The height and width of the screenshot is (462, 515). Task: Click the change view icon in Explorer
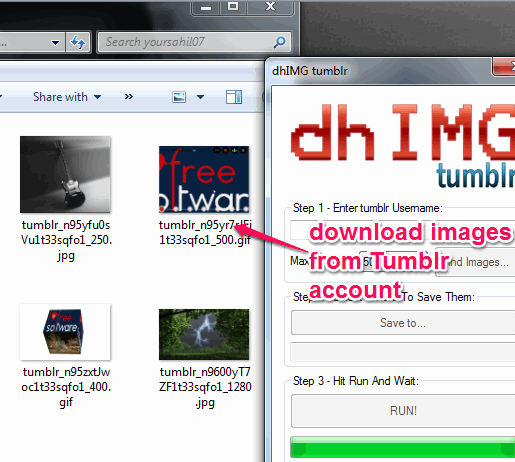click(179, 97)
